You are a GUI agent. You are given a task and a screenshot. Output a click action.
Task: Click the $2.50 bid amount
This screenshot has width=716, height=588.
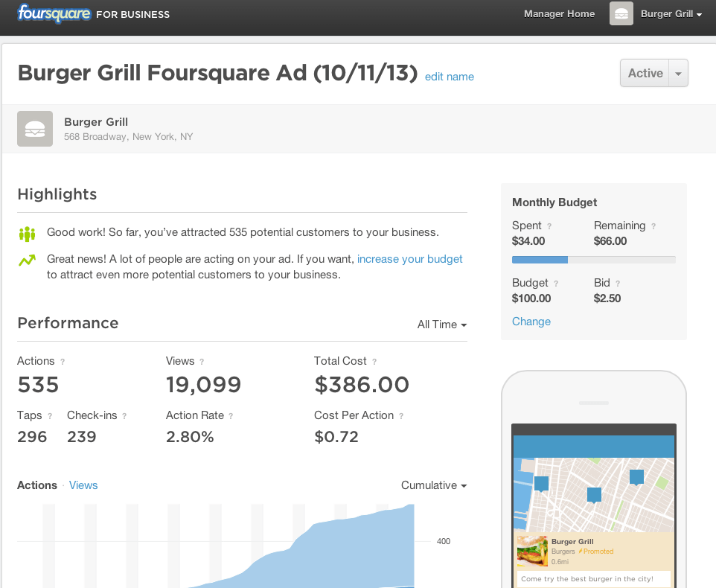pos(607,298)
